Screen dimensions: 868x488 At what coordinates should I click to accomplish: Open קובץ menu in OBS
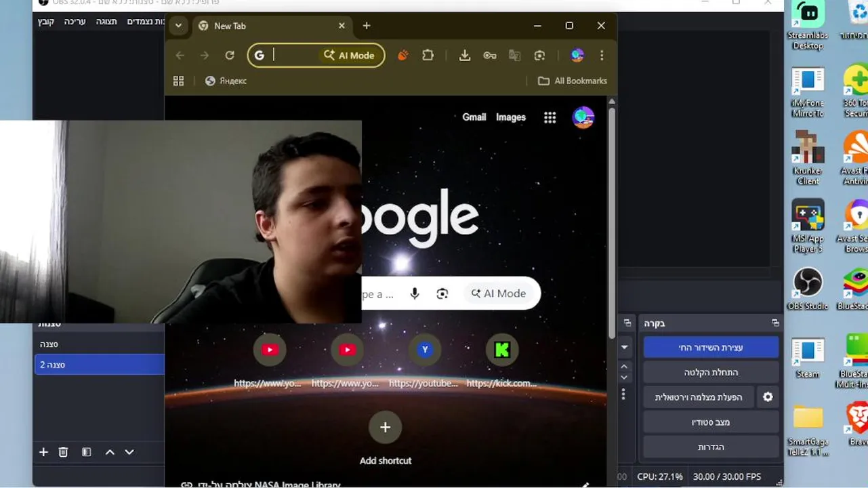click(46, 22)
